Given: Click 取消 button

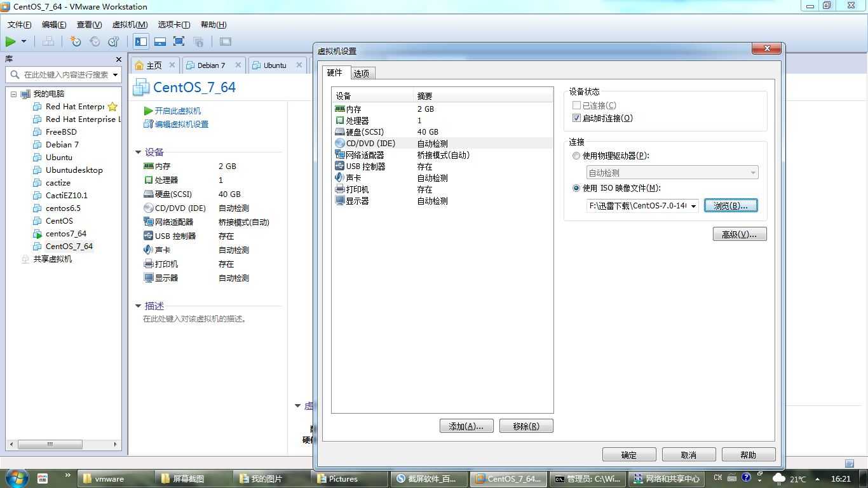Looking at the screenshot, I should pyautogui.click(x=689, y=455).
